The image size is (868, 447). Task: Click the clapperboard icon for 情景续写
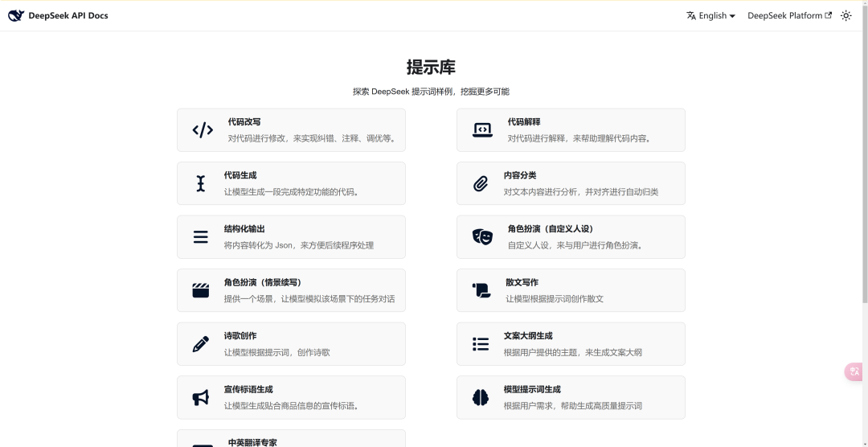pyautogui.click(x=200, y=290)
